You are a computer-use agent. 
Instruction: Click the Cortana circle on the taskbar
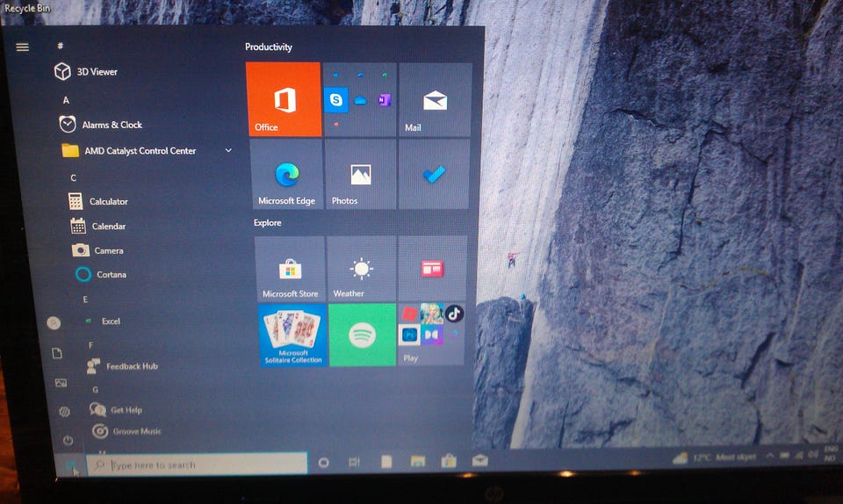tap(323, 462)
